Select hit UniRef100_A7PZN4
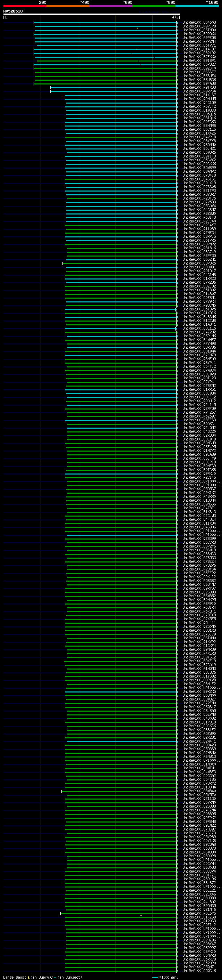 coord(199,41)
